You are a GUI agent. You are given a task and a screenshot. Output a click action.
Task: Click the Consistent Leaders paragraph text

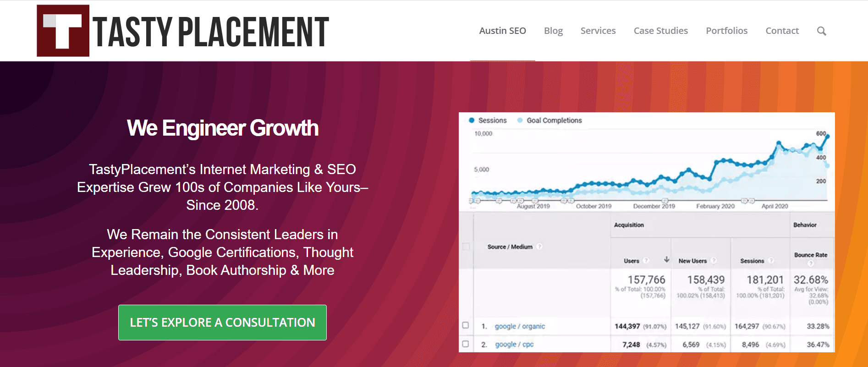[x=223, y=252]
